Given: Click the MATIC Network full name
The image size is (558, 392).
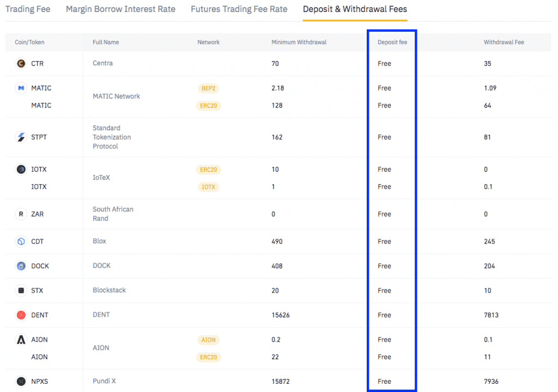Looking at the screenshot, I should (x=117, y=96).
